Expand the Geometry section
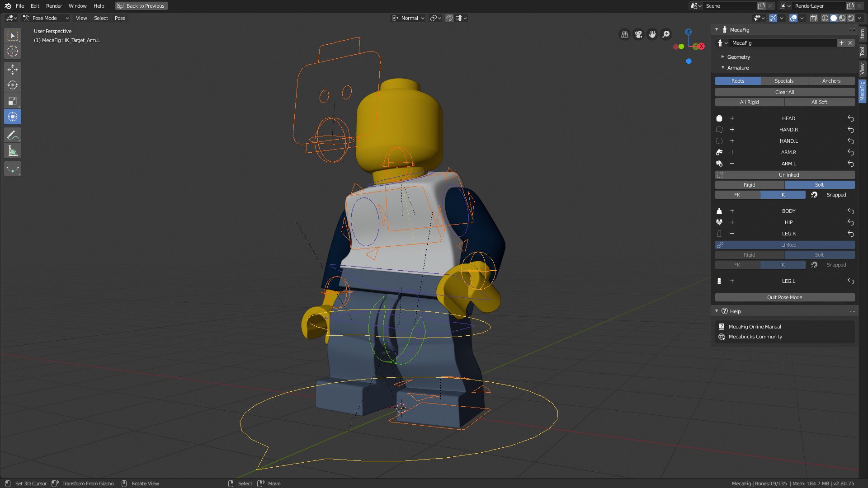868x488 pixels. pos(738,57)
